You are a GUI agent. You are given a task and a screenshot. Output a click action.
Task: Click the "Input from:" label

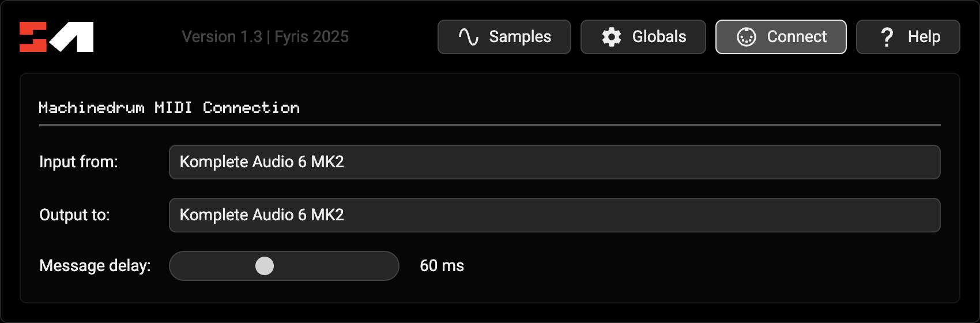pyautogui.click(x=78, y=162)
